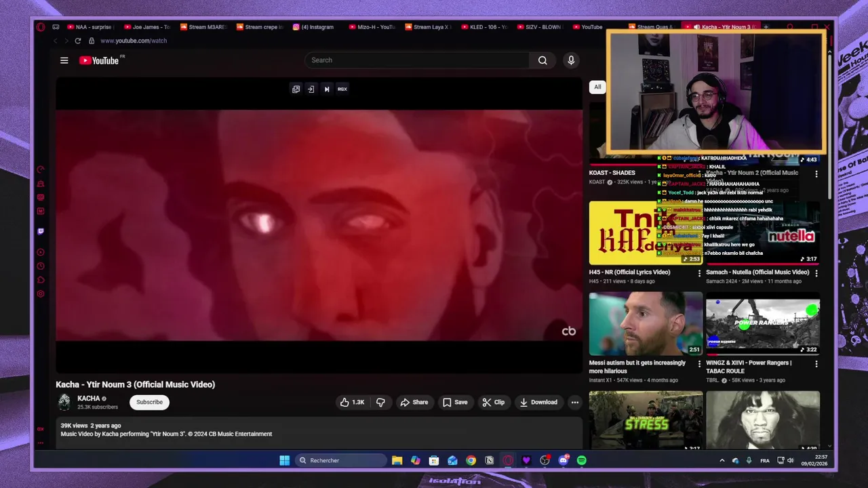Switch to Mizo-H YouTube tab
This screenshot has width=868, height=488.
371,27
